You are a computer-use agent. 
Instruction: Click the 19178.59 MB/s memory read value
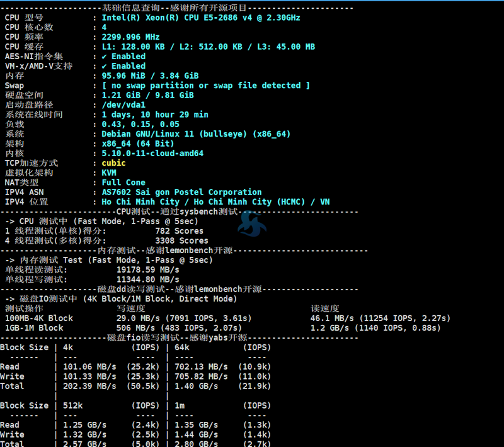147,269
